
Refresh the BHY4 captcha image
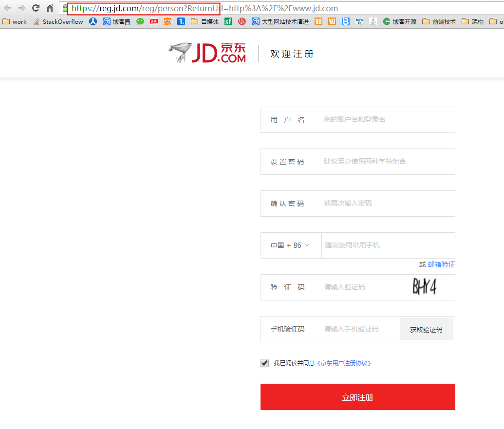(x=425, y=287)
